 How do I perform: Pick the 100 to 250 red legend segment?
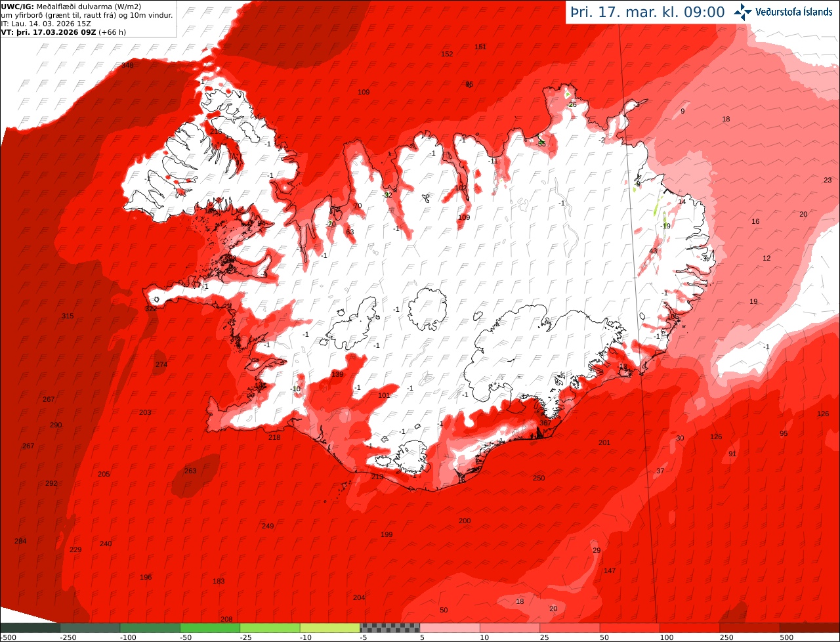[689, 628]
